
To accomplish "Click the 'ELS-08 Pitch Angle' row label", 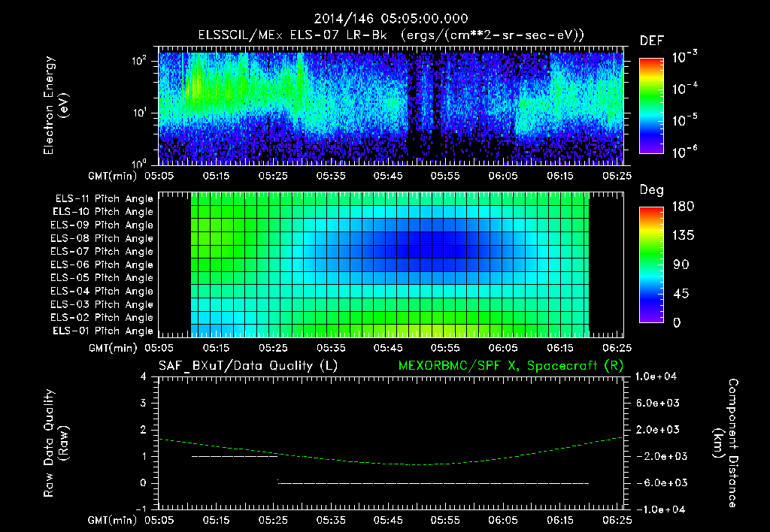I will pos(102,238).
